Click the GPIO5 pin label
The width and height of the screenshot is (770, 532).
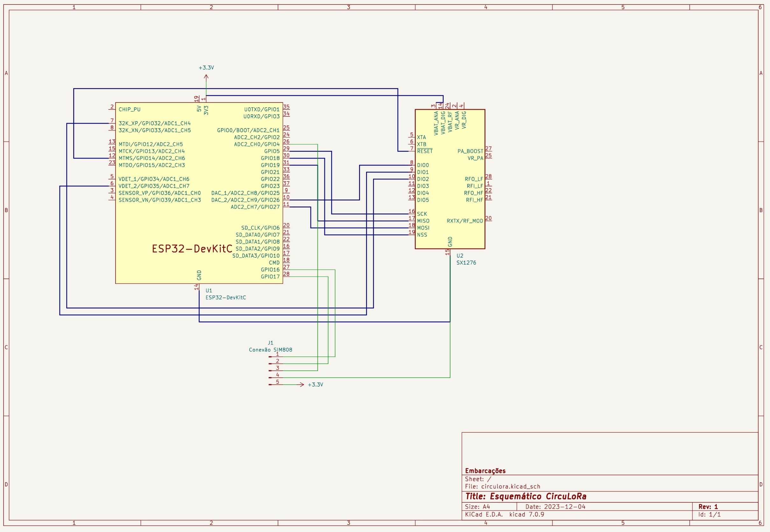pyautogui.click(x=272, y=151)
